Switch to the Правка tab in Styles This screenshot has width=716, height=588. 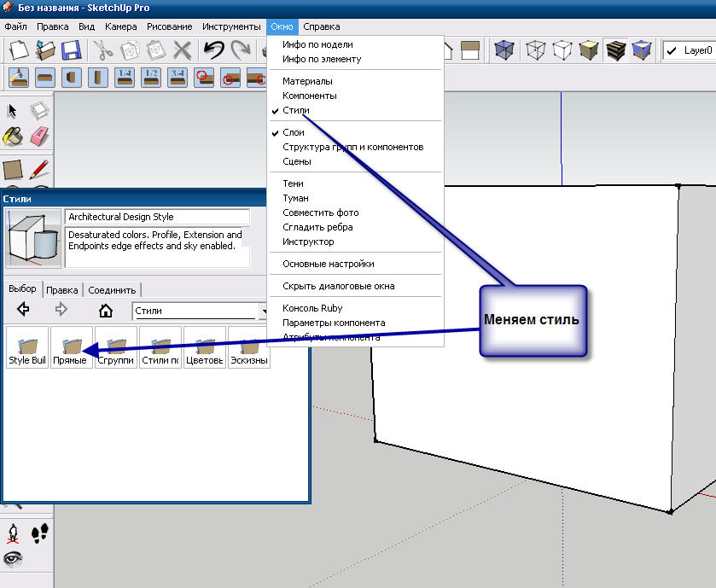tap(62, 289)
